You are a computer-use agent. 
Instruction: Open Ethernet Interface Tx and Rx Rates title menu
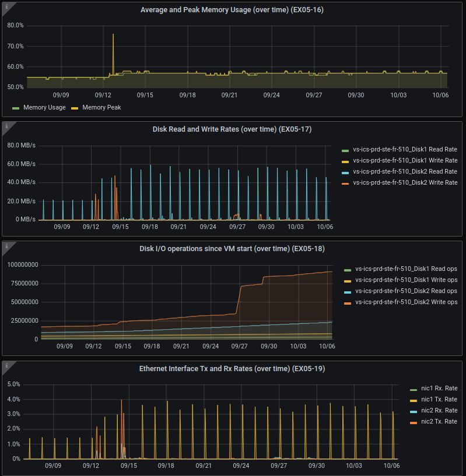(232, 368)
